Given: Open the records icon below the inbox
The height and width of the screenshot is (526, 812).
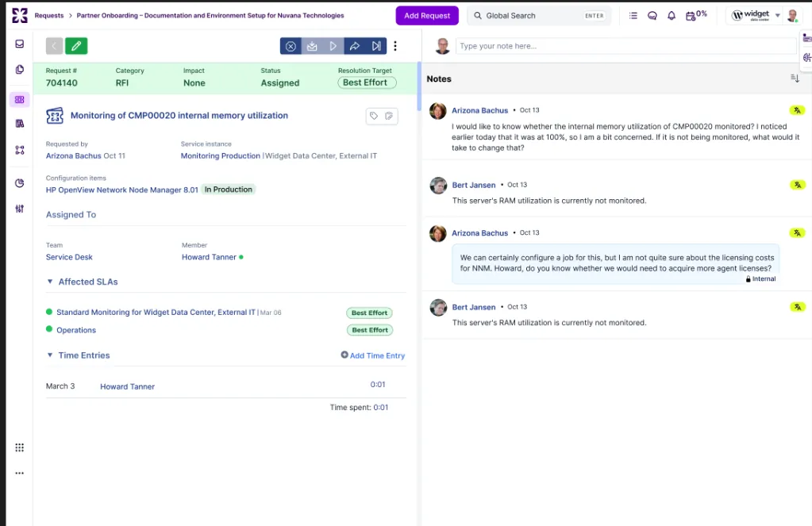Looking at the screenshot, I should [x=20, y=69].
